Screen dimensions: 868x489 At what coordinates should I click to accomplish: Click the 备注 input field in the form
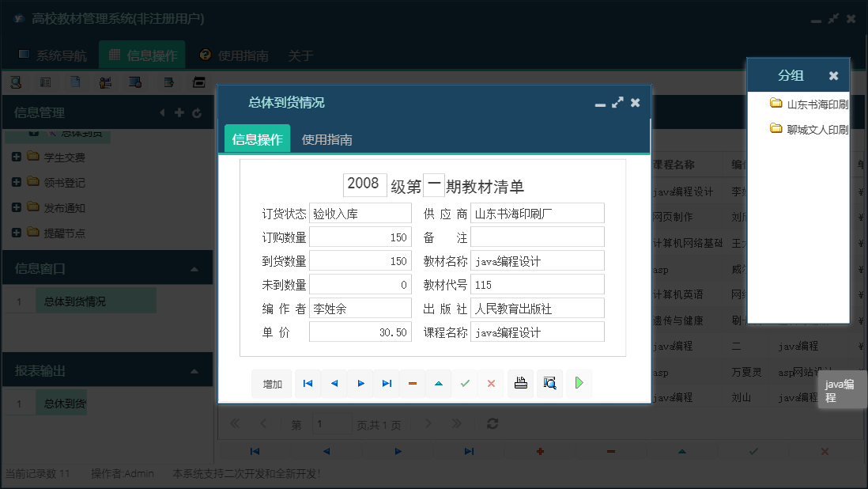[538, 236]
